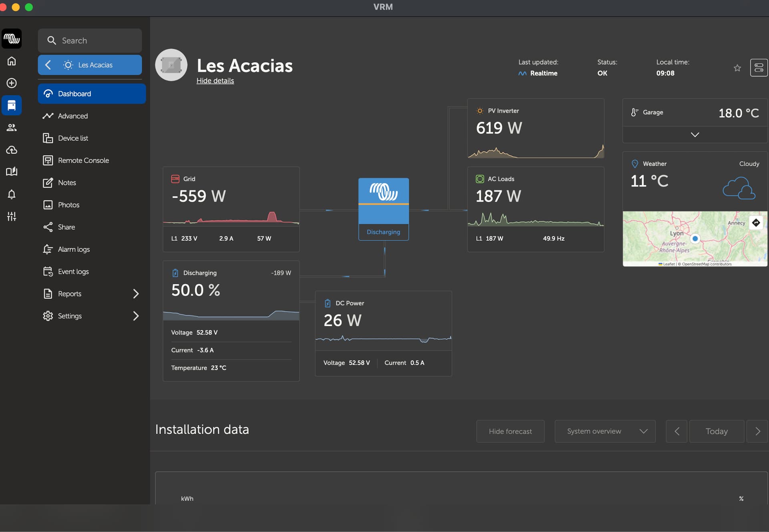769x532 pixels.
Task: Click the users group icon in rail
Action: point(12,127)
